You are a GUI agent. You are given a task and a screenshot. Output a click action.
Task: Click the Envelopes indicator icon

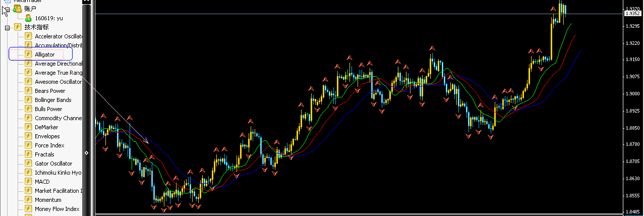28,136
